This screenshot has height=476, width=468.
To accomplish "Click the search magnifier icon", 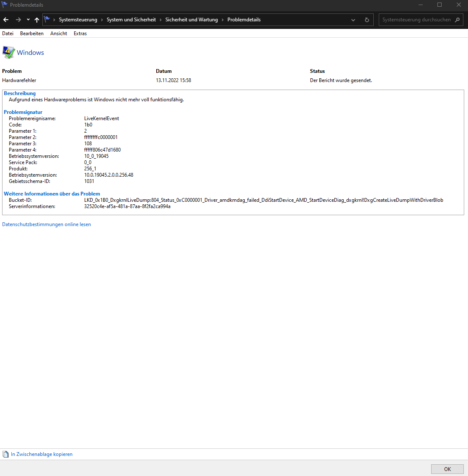I will (x=457, y=20).
